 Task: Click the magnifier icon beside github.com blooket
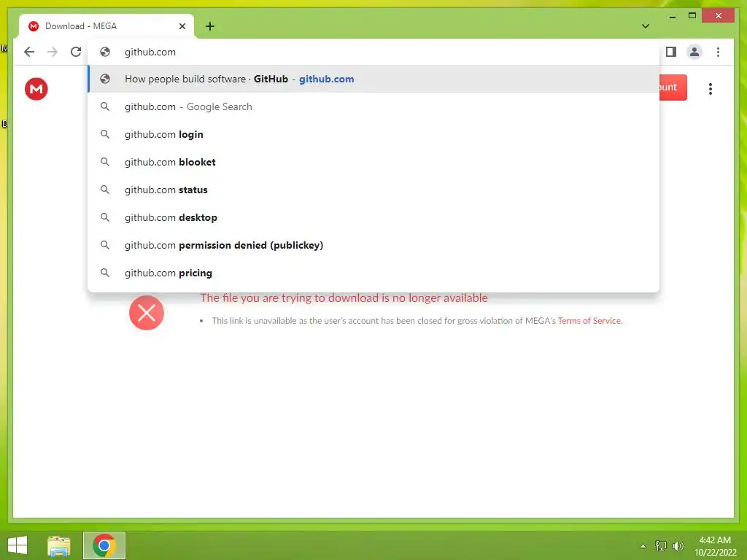coord(105,162)
